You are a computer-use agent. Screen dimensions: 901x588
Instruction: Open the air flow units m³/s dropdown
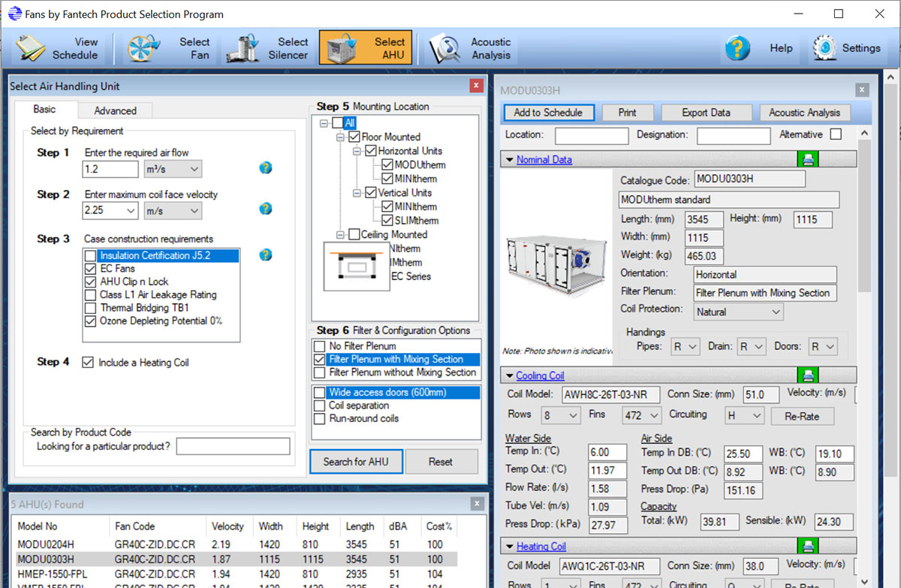[x=172, y=169]
